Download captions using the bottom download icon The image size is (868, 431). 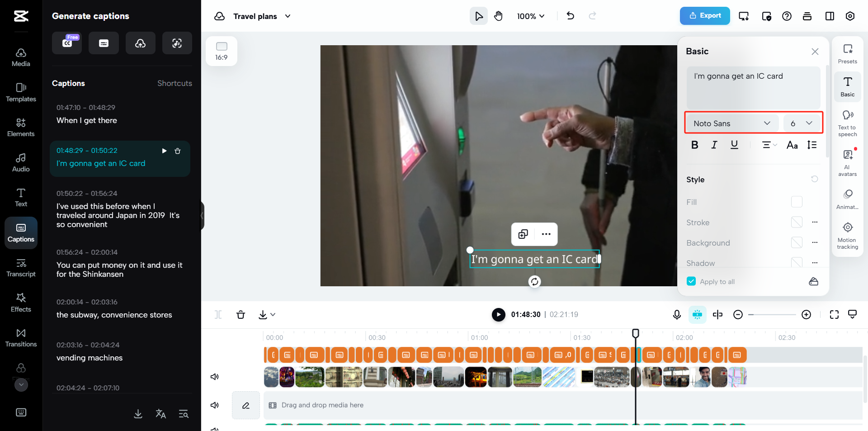pyautogui.click(x=138, y=414)
